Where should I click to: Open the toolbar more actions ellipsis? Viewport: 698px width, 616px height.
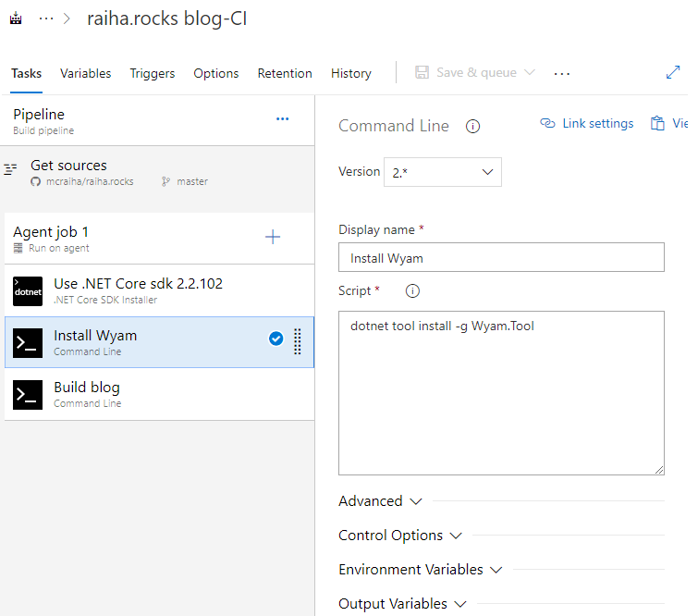coord(562,74)
